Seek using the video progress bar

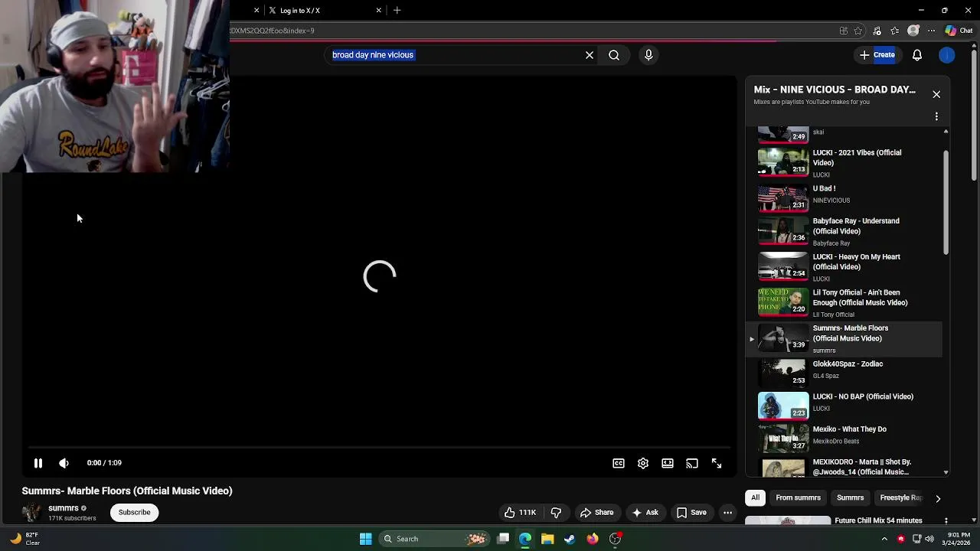click(381, 448)
